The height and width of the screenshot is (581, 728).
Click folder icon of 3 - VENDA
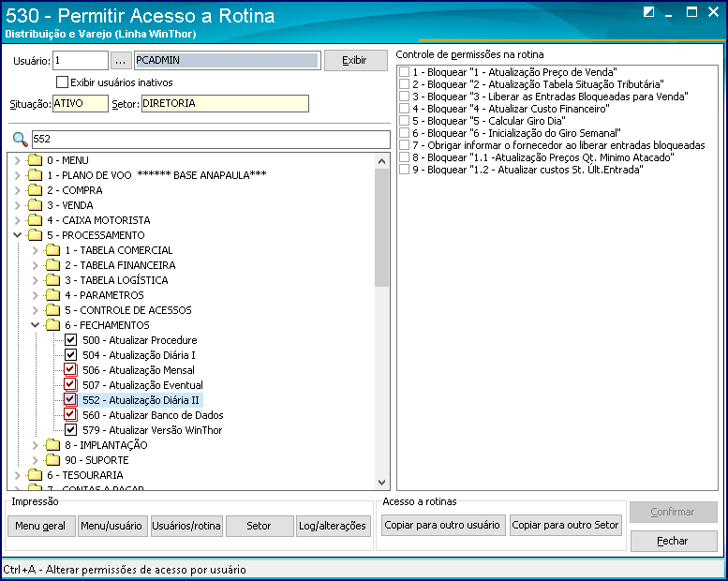(x=35, y=205)
